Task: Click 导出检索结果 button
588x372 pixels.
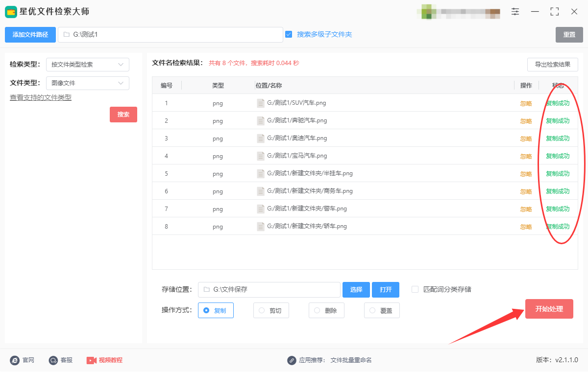Action: 553,65
